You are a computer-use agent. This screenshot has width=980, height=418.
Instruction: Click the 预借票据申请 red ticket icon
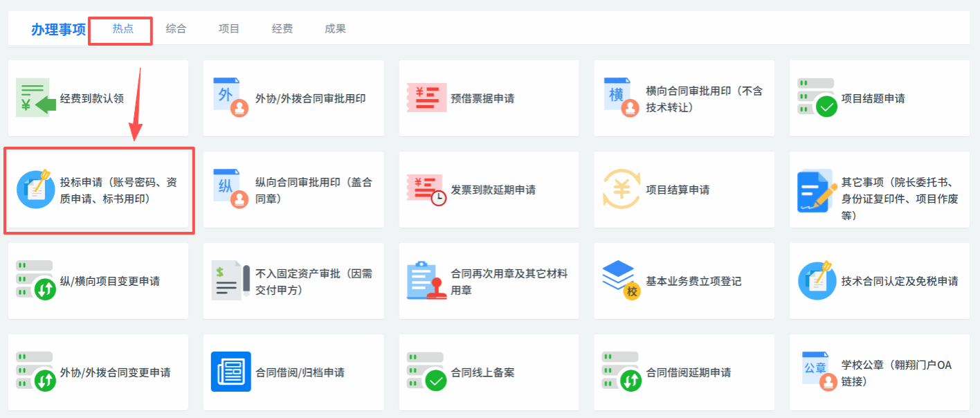pyautogui.click(x=423, y=98)
